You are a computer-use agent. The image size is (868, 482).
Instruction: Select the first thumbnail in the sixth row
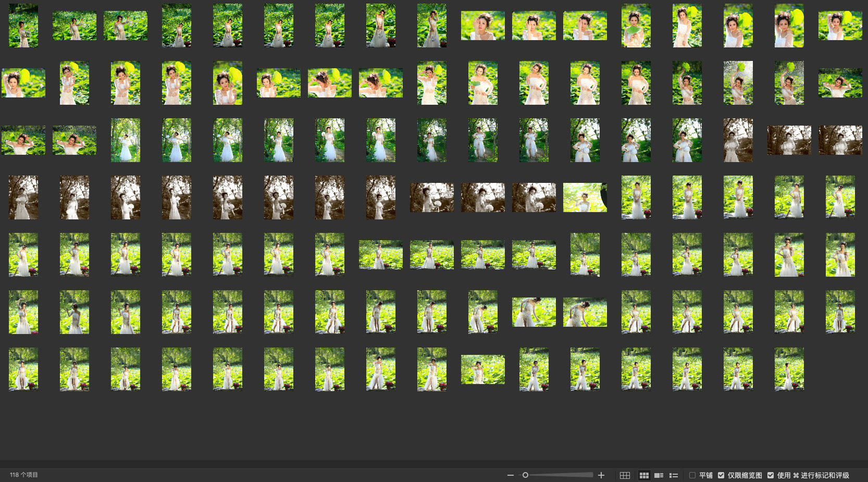pyautogui.click(x=23, y=312)
